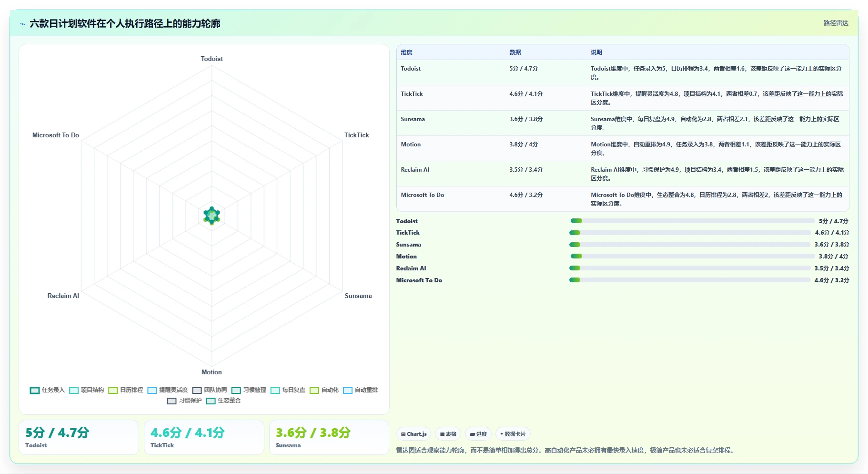Click the Sunsama axis label on radar
The image size is (868, 474).
point(358,296)
